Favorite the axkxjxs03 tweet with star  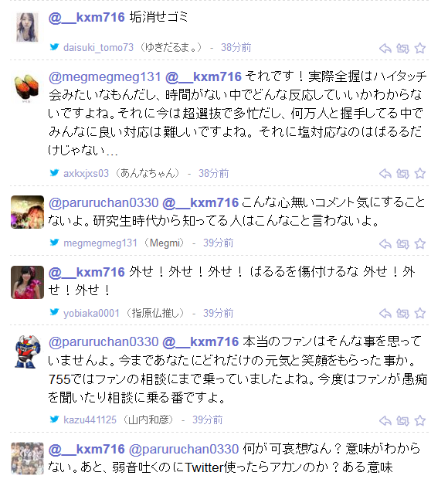420,174
